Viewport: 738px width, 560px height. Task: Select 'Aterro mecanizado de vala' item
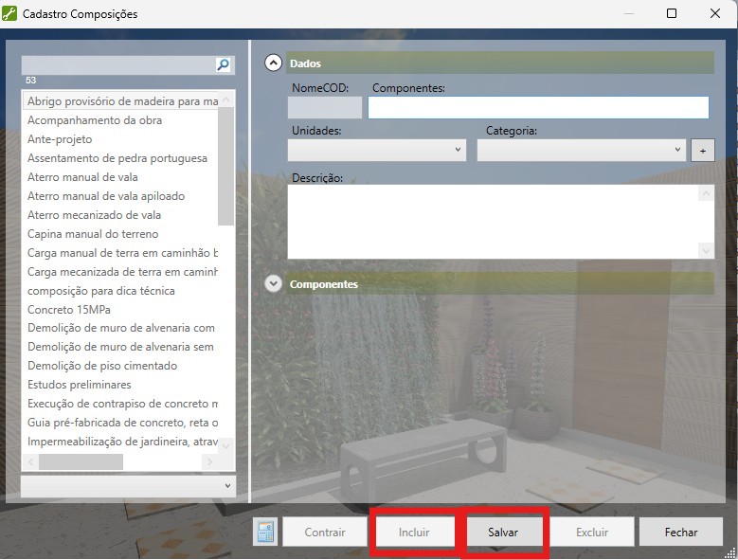[x=120, y=215]
